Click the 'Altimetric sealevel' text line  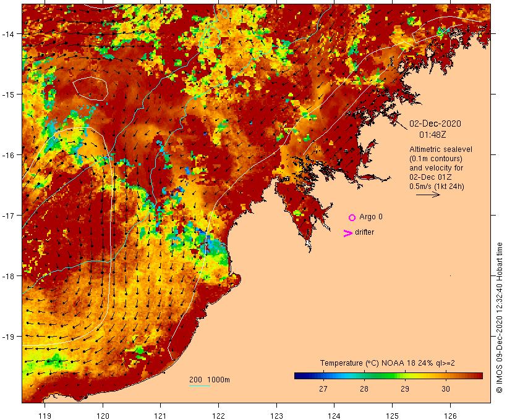pyautogui.click(x=441, y=149)
